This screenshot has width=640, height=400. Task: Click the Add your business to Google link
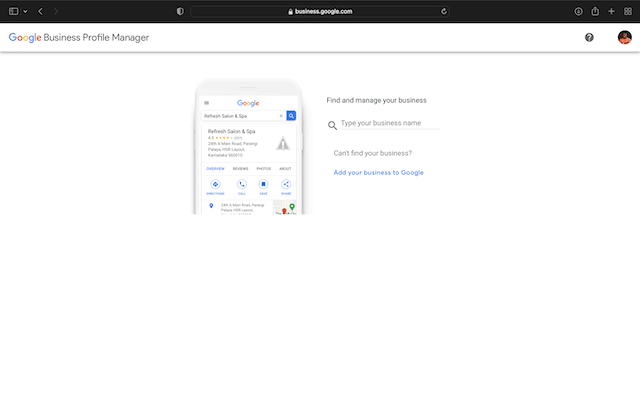click(x=378, y=172)
